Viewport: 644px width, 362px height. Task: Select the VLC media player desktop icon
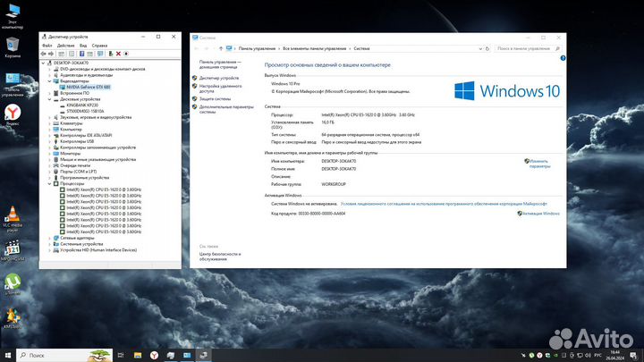pos(13,219)
